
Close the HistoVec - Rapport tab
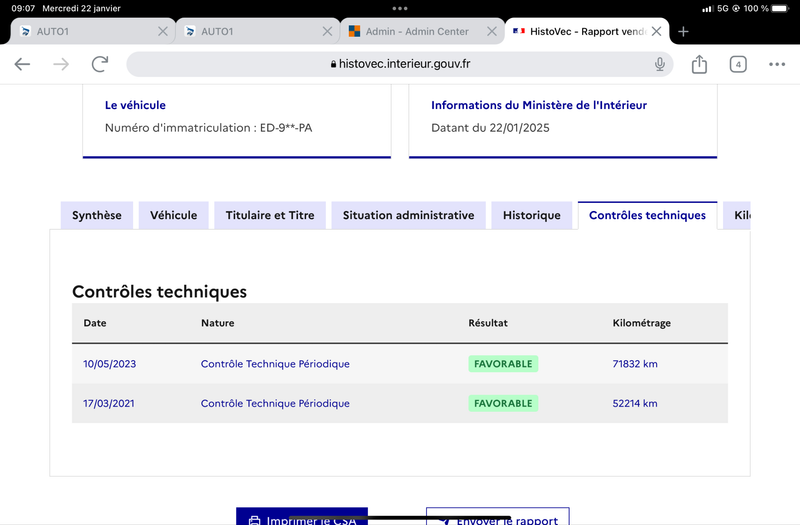tap(657, 32)
